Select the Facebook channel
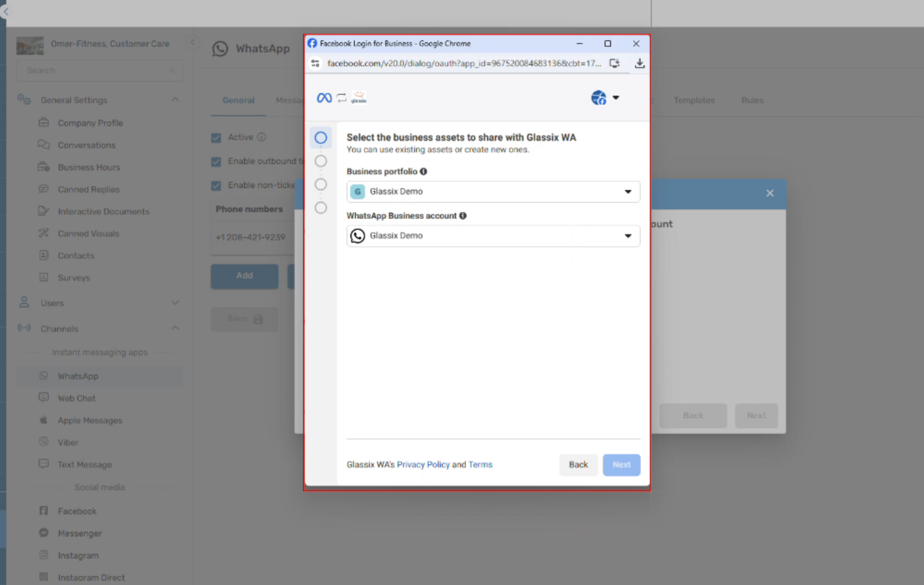The width and height of the screenshot is (924, 585). (77, 512)
